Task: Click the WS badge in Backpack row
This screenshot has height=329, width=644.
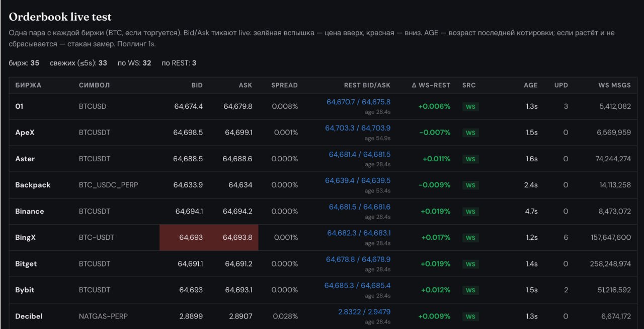Action: pos(470,185)
